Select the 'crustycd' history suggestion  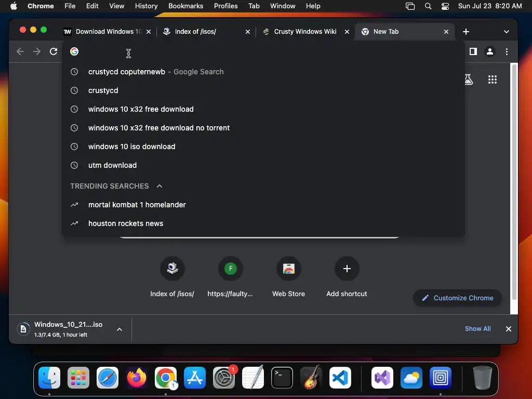point(263,90)
